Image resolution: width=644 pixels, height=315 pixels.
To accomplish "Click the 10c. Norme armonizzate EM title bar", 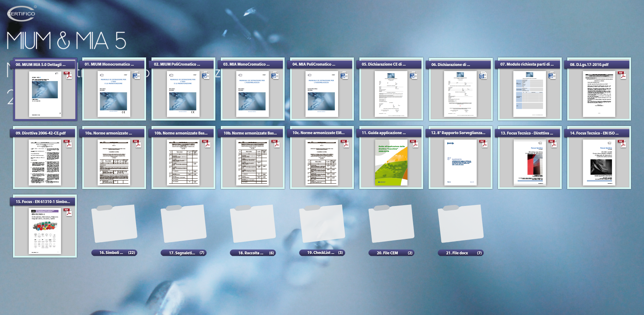I will 318,133.
